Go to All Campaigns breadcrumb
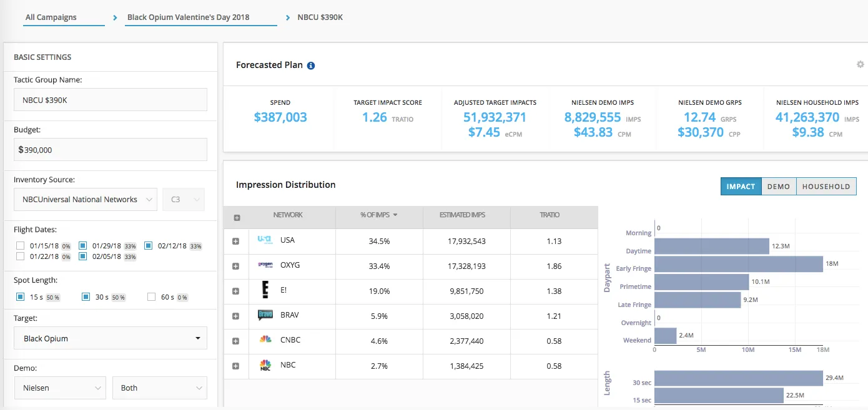 [51, 17]
